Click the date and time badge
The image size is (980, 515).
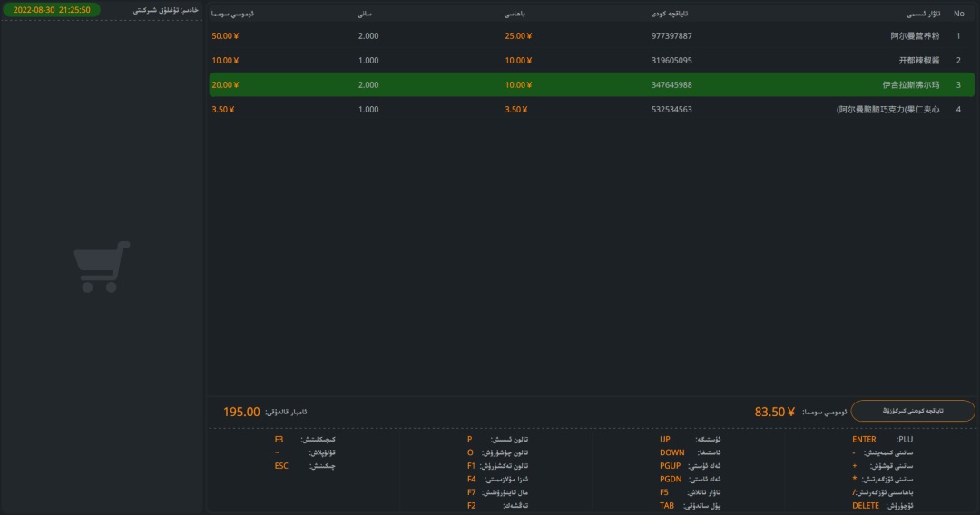point(52,10)
